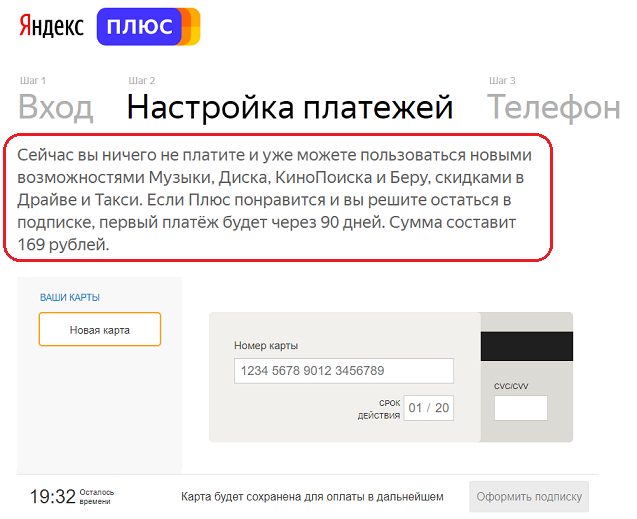Click the Шаг 2 label
This screenshot has height=519, width=637.
pyautogui.click(x=142, y=80)
